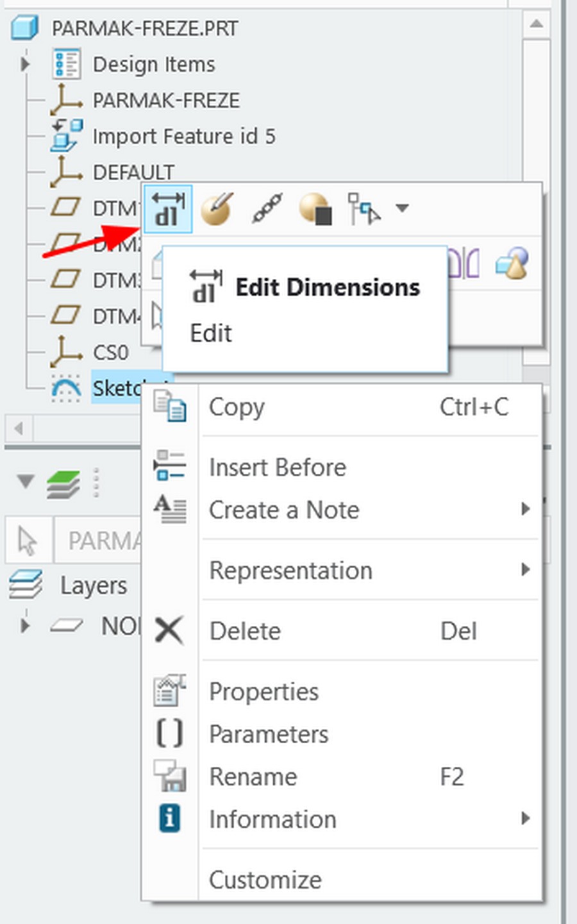Click the PARMA model name field
The height and width of the screenshot is (924, 577).
97,541
